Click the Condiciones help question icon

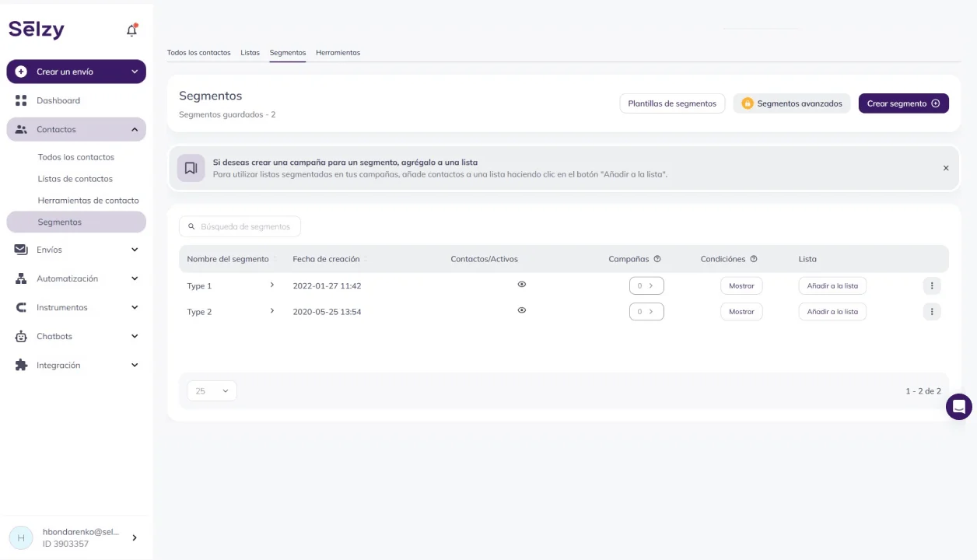click(754, 259)
